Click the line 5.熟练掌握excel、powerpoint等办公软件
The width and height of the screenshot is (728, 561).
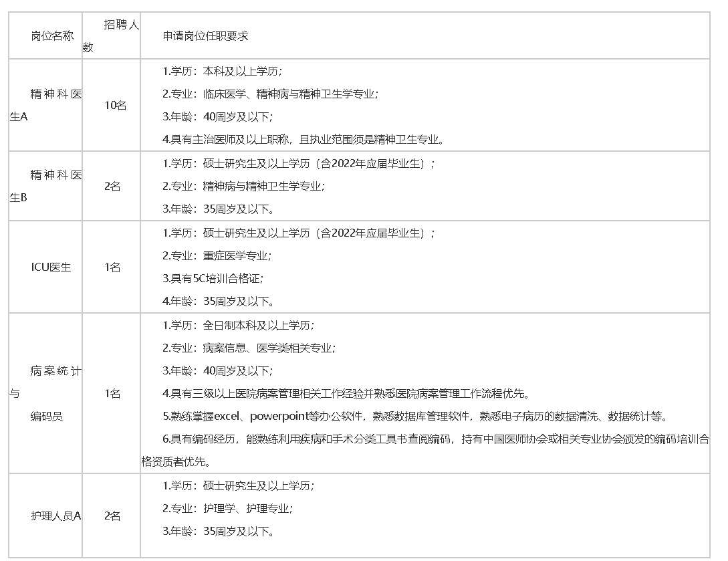point(415,417)
